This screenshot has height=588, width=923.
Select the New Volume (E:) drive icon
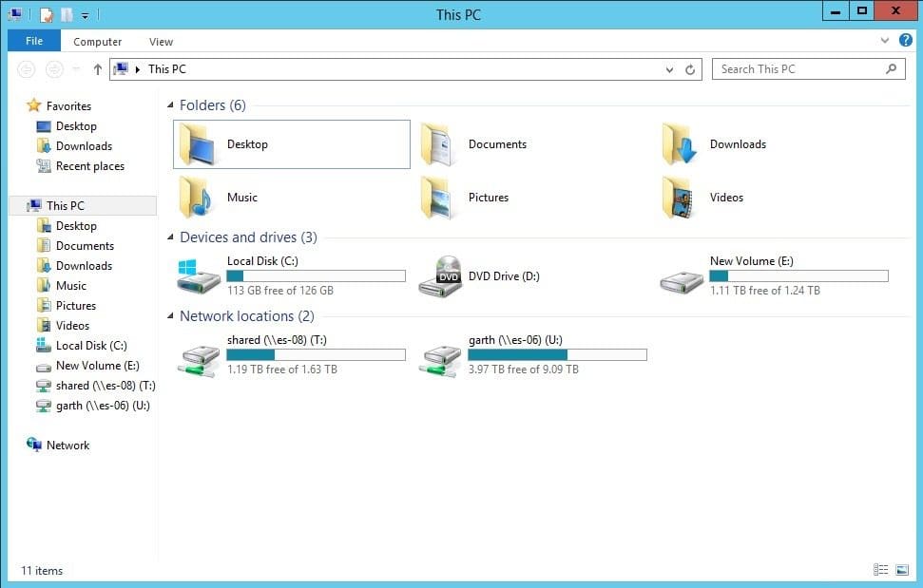pos(682,282)
